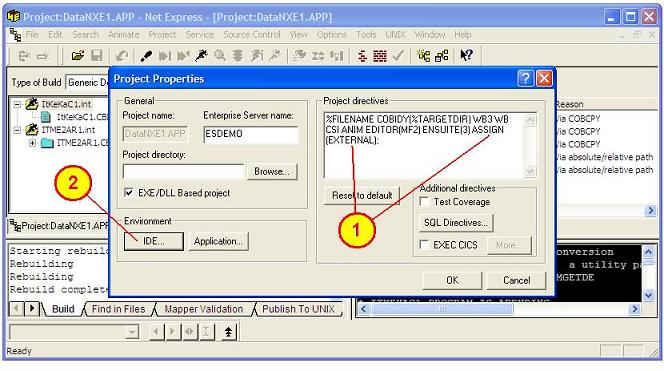Click the SQL Directives... button
The width and height of the screenshot is (664, 371).
456,223
